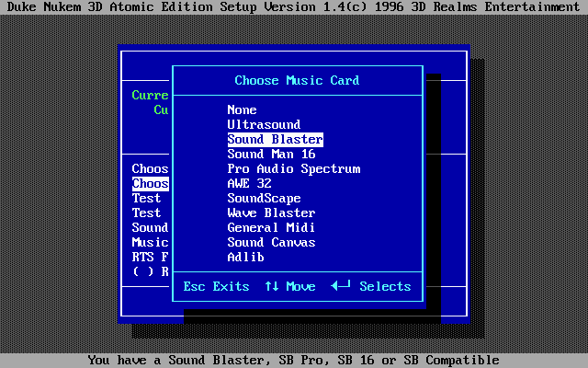Click the green Curre label in the background window
This screenshot has width=588, height=368.
[151, 95]
